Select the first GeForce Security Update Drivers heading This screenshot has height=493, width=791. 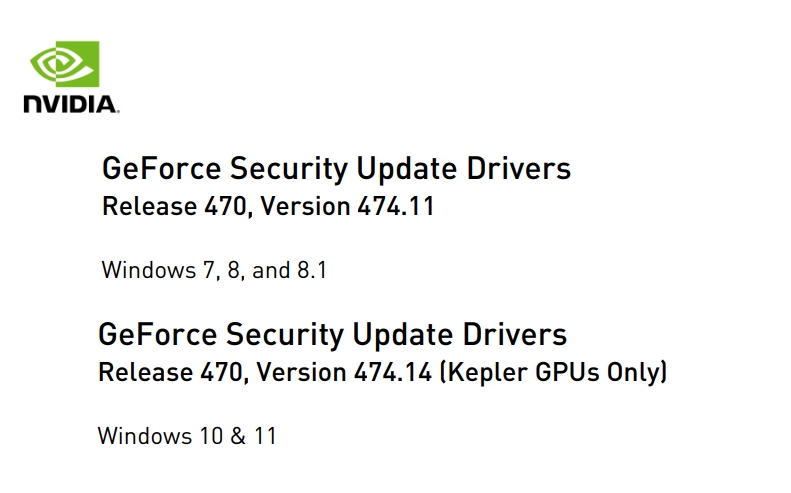click(336, 169)
